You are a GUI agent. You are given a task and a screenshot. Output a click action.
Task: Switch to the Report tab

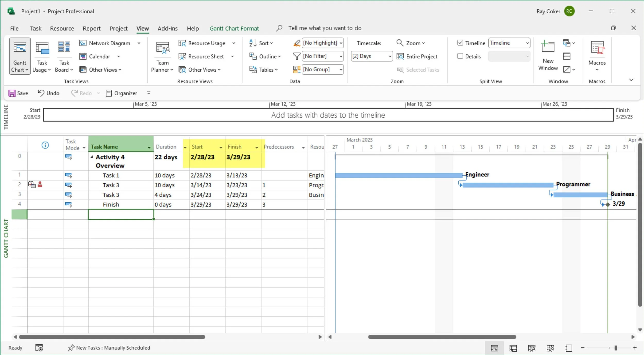pyautogui.click(x=91, y=28)
